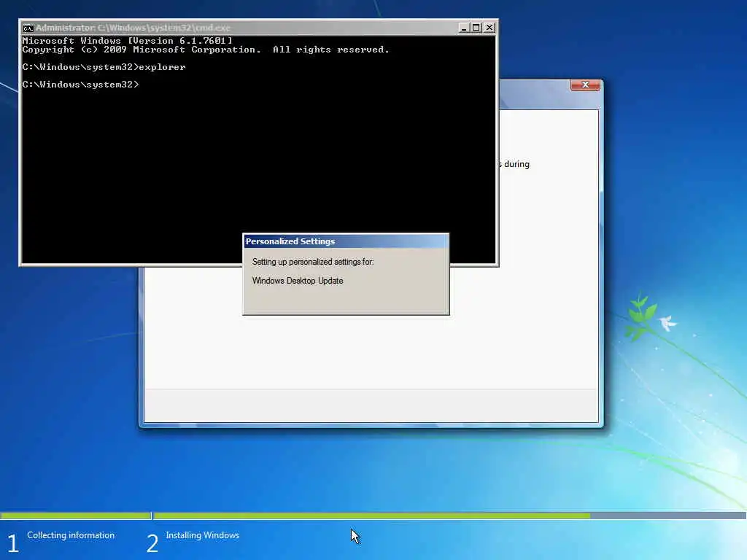Close the Windows setup dialog behind cmd
This screenshot has width=747, height=560.
coord(585,85)
